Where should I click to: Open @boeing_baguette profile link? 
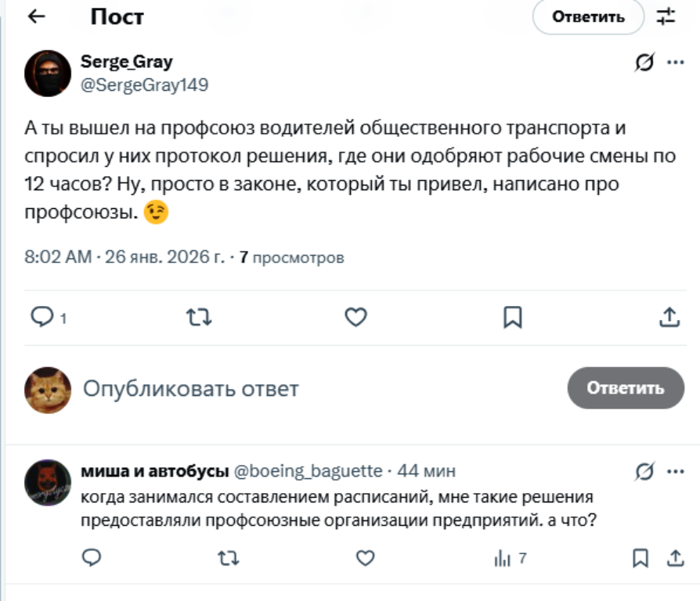point(309,471)
